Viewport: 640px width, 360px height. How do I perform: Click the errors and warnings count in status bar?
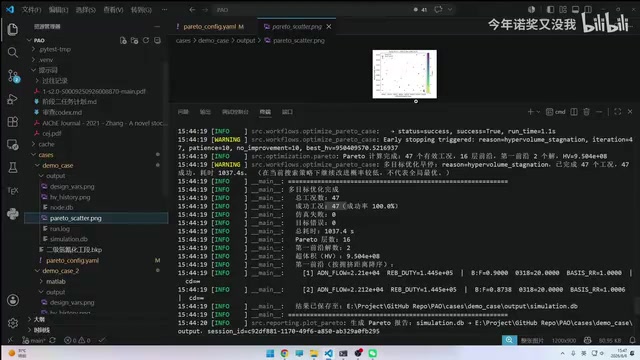pos(78,340)
